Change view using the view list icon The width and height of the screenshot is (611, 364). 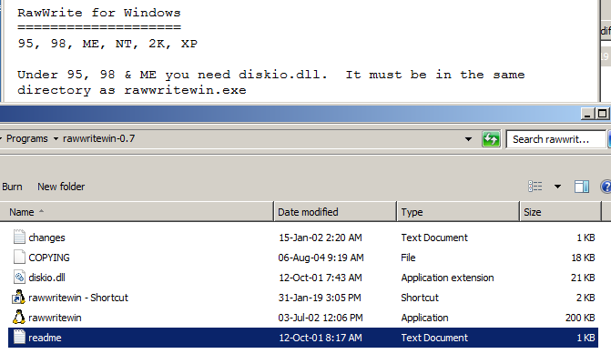tap(535, 187)
